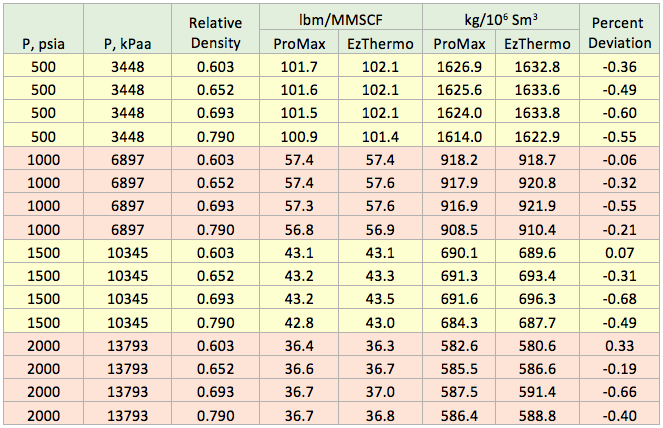Click the cell showing 101.4
The width and height of the screenshot is (663, 428).
tap(380, 135)
